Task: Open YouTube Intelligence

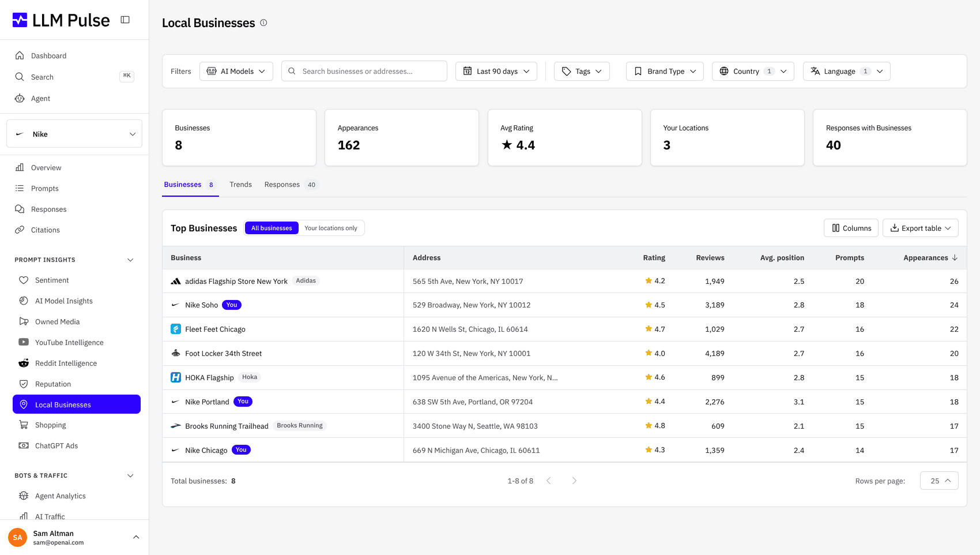Action: click(77, 343)
